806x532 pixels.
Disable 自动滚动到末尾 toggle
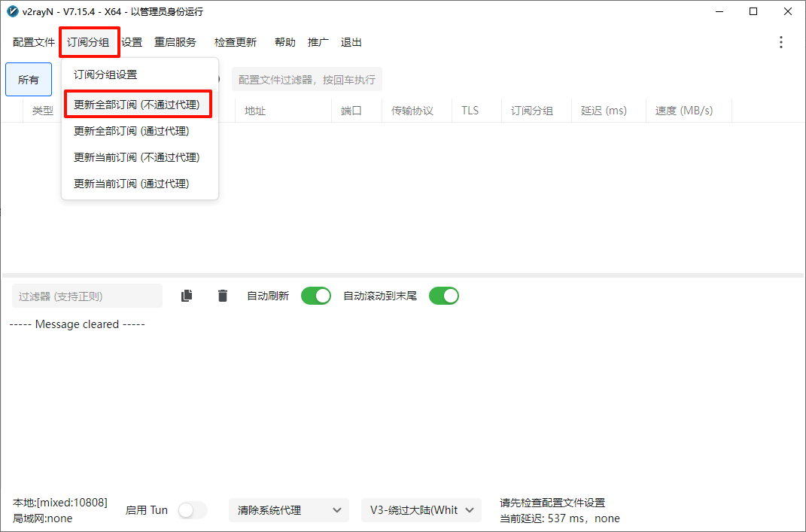click(443, 296)
